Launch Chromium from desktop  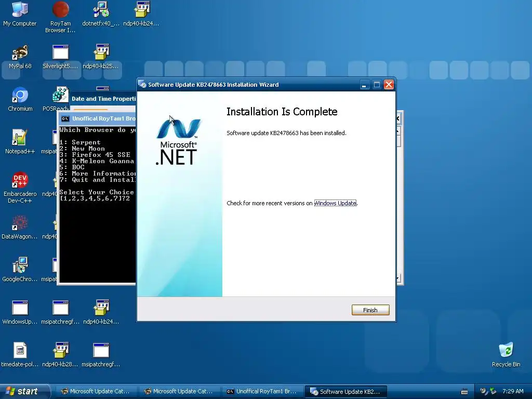20,99
